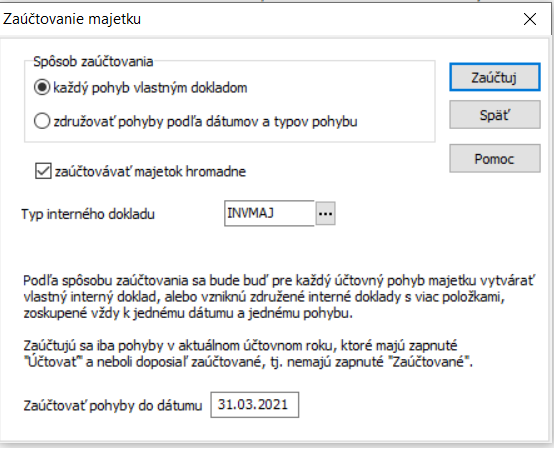Open help via the Pomoc button
Screen dimensions: 556x449
[x=495, y=159]
